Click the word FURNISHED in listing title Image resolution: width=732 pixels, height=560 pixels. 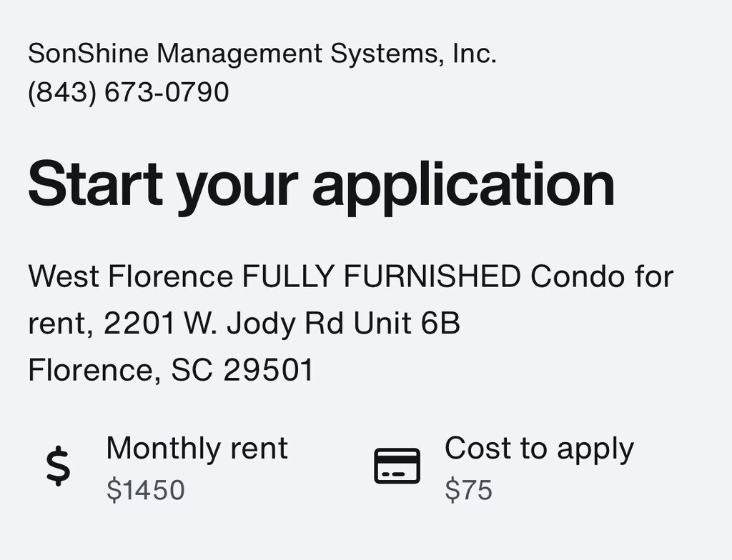click(x=432, y=276)
